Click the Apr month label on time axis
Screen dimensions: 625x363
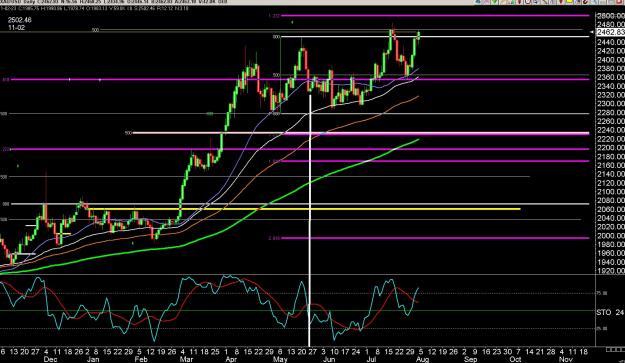230,359
